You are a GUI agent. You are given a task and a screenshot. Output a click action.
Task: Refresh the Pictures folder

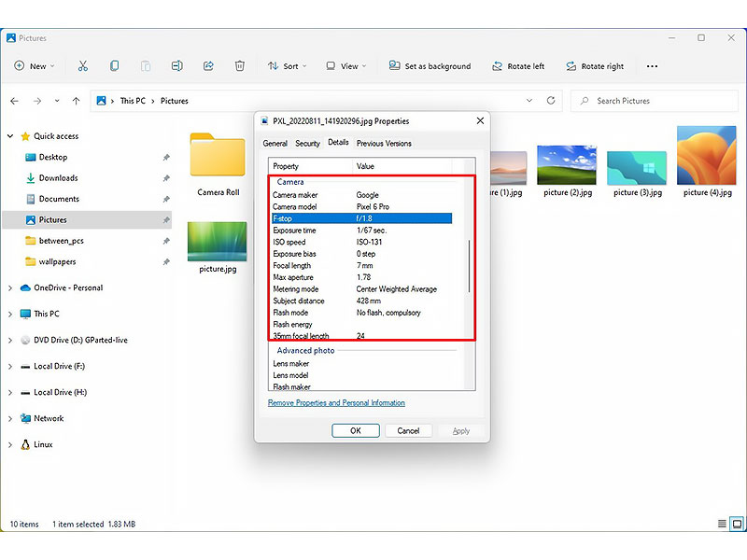(551, 101)
